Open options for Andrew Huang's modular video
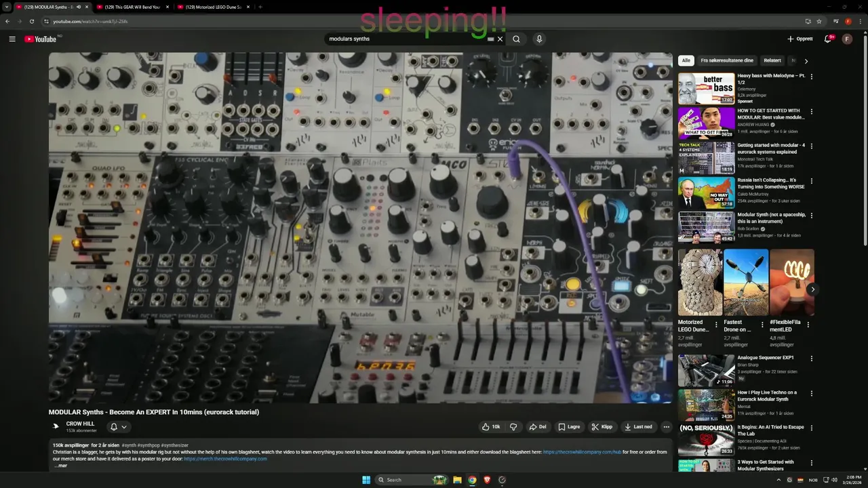Viewport: 868px width, 488px height. [811, 111]
